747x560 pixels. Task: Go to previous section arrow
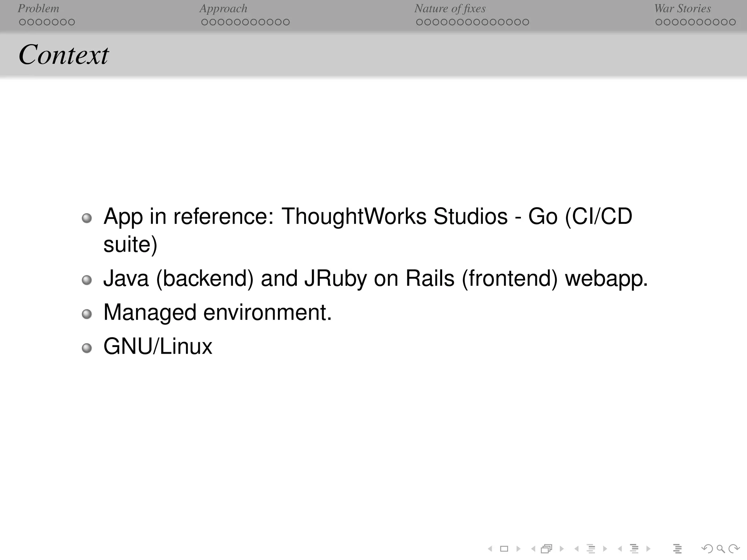click(x=620, y=549)
